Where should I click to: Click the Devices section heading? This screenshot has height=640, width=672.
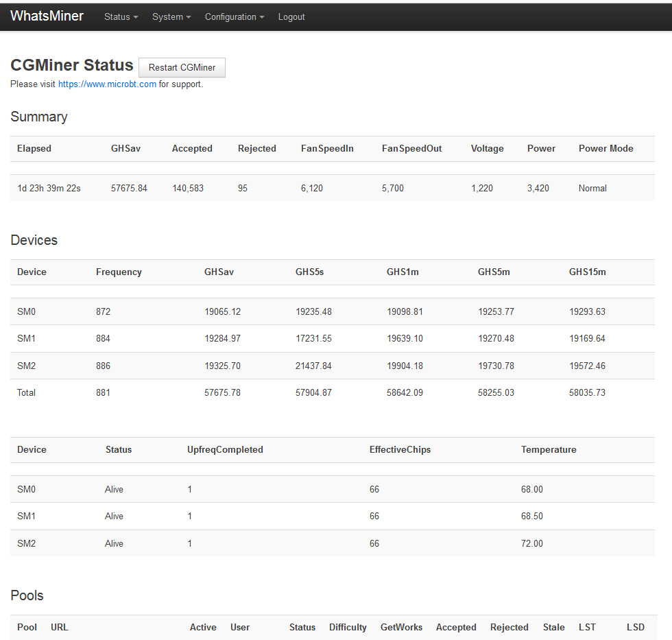click(x=34, y=240)
